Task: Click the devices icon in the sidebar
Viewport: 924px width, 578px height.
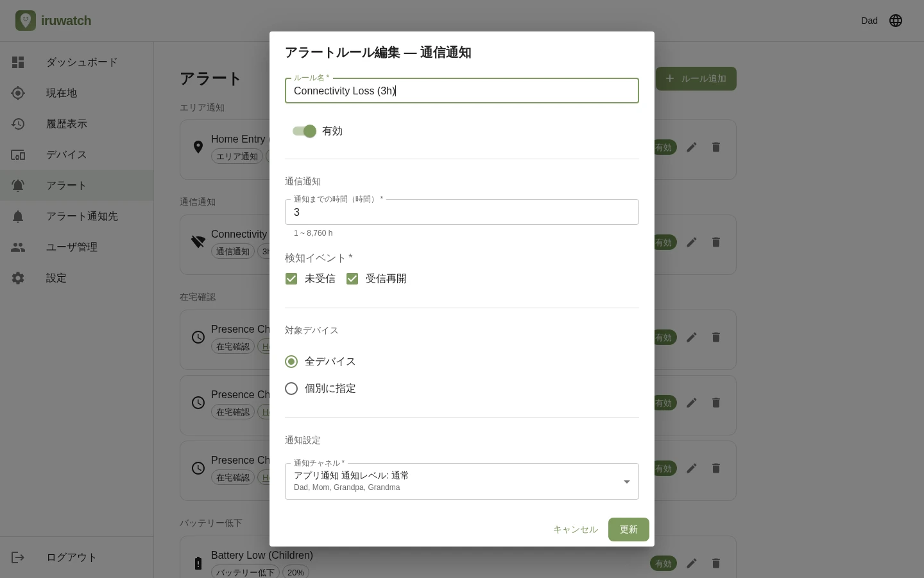Action: 18,155
